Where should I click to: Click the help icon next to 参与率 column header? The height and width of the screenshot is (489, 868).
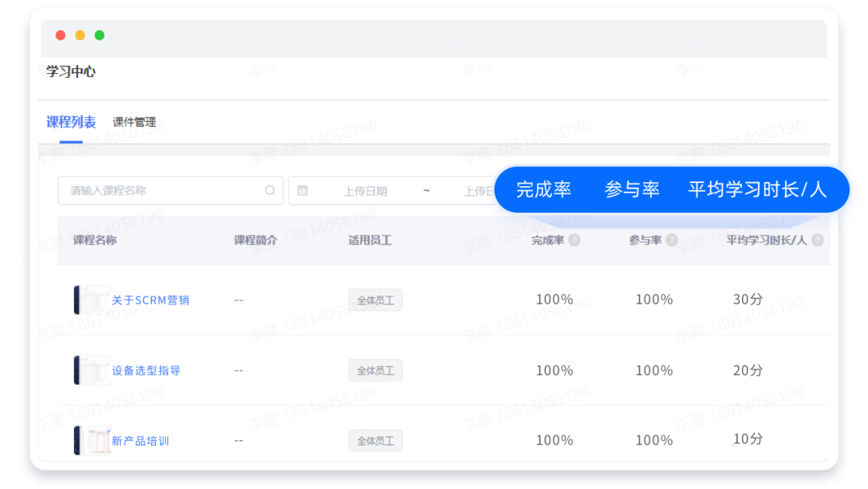pos(671,240)
